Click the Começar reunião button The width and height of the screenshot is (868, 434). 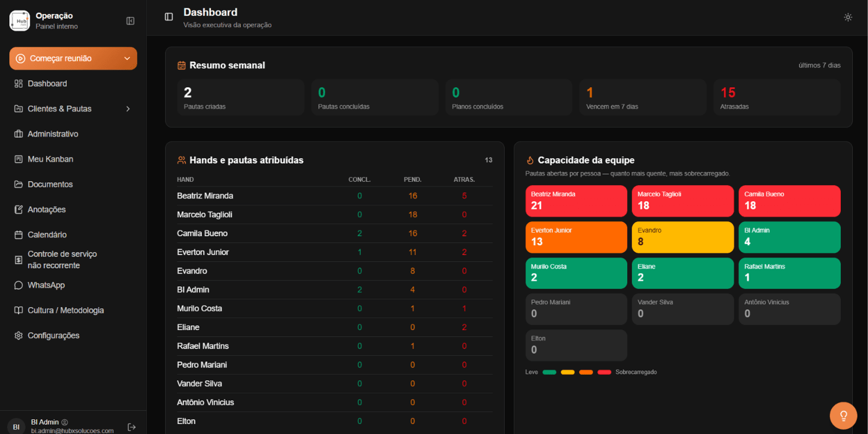[73, 59]
